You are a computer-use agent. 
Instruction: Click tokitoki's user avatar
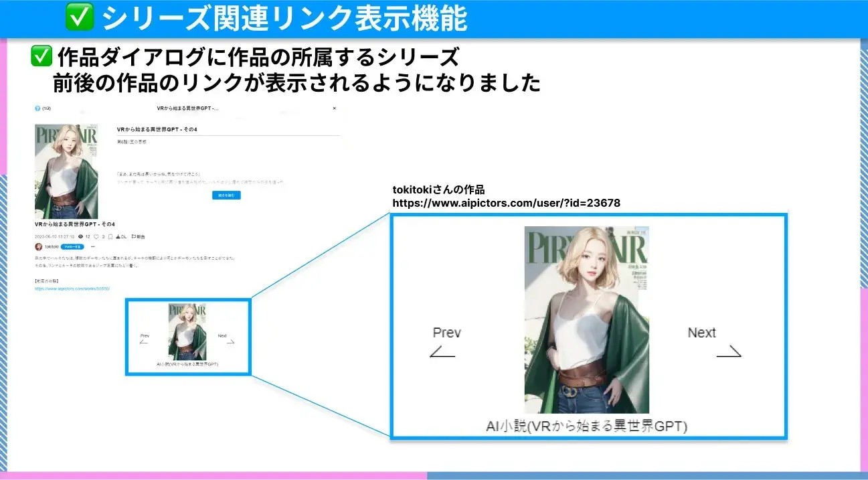pos(38,247)
